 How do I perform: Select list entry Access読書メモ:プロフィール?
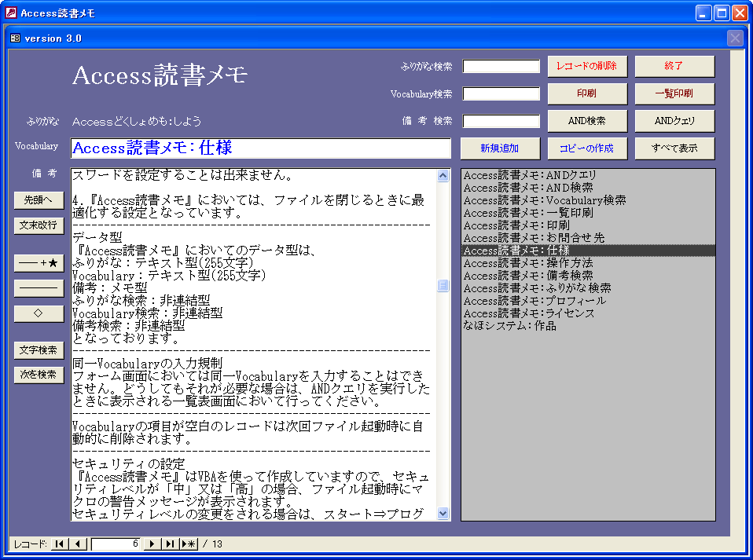pyautogui.click(x=588, y=300)
